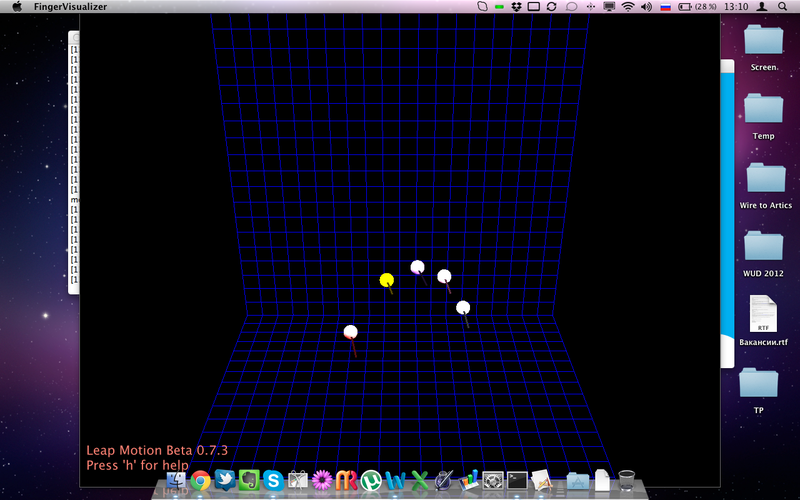Open Evernote from the Dock
Image resolution: width=800 pixels, height=500 pixels.
click(249, 481)
